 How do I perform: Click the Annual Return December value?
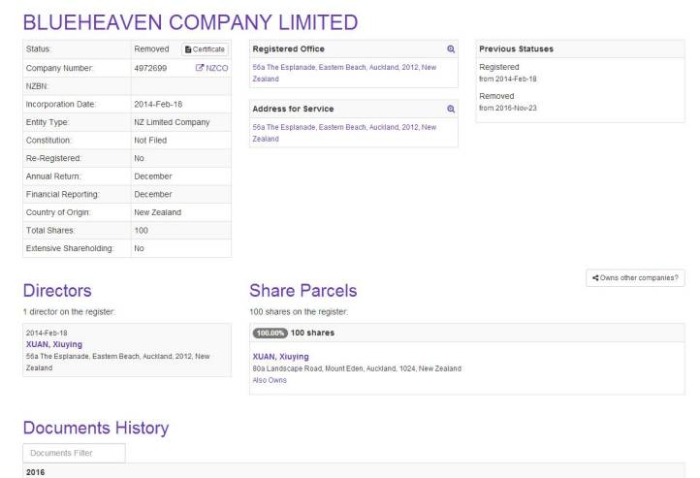153,176
